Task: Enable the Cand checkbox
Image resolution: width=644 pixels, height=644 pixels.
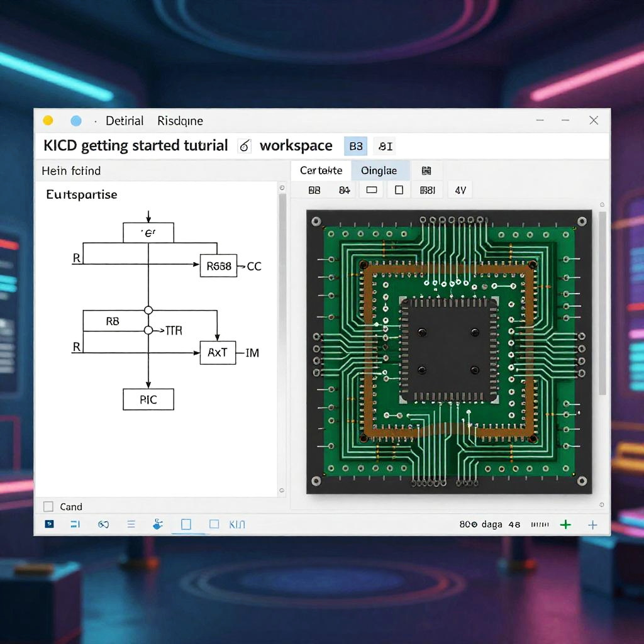Action: (x=48, y=506)
